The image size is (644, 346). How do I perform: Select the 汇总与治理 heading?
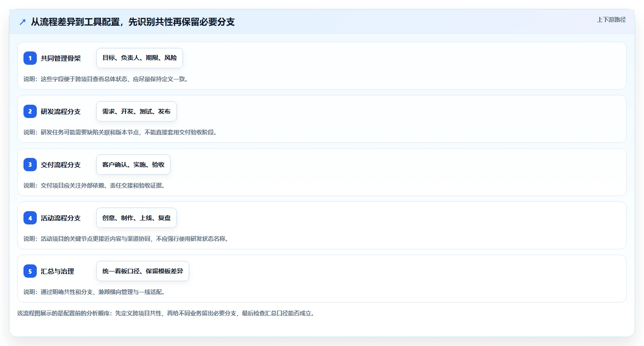click(57, 271)
